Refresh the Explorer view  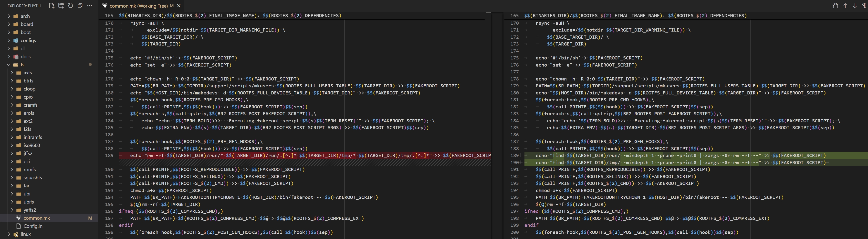click(x=70, y=6)
